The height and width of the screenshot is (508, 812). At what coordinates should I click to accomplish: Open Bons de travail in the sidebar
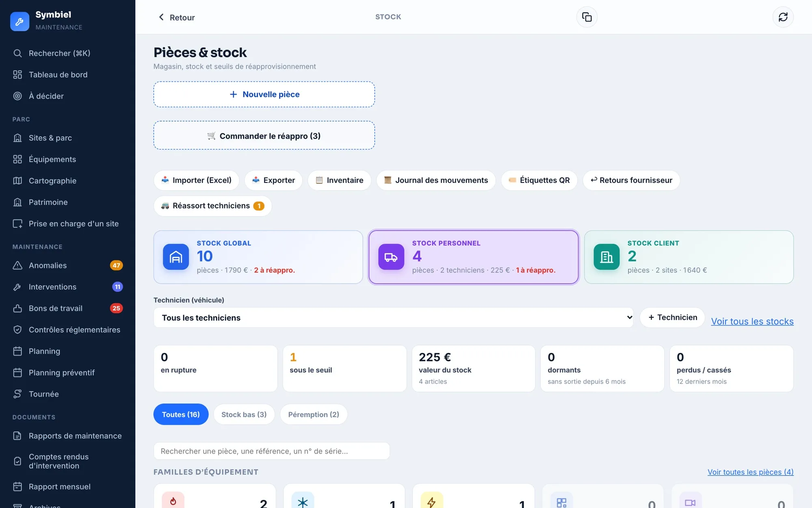[67, 308]
